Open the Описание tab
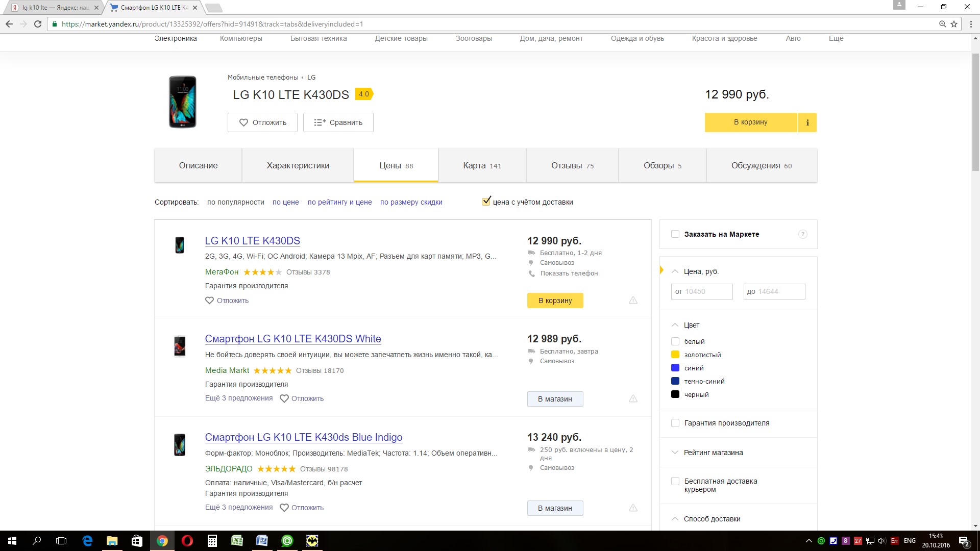 [x=198, y=165]
